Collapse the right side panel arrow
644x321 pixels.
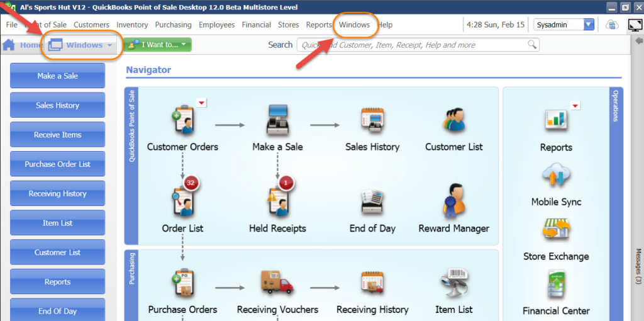coord(639,41)
